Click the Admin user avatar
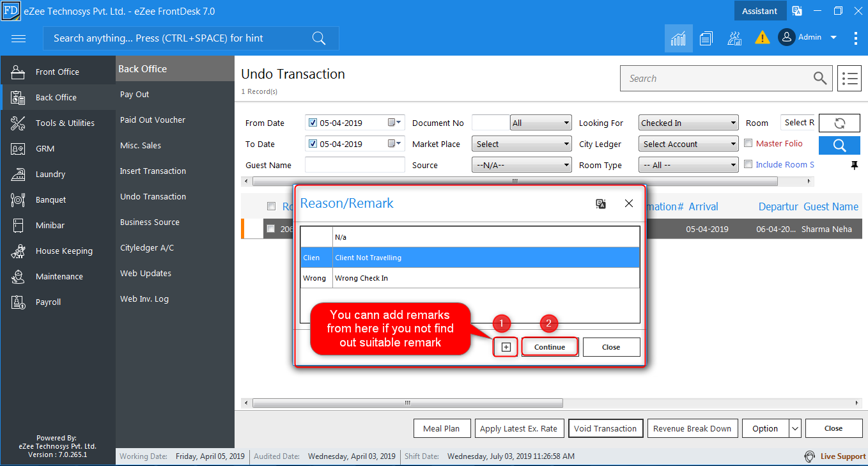Screen dimensions: 868x466 786,37
